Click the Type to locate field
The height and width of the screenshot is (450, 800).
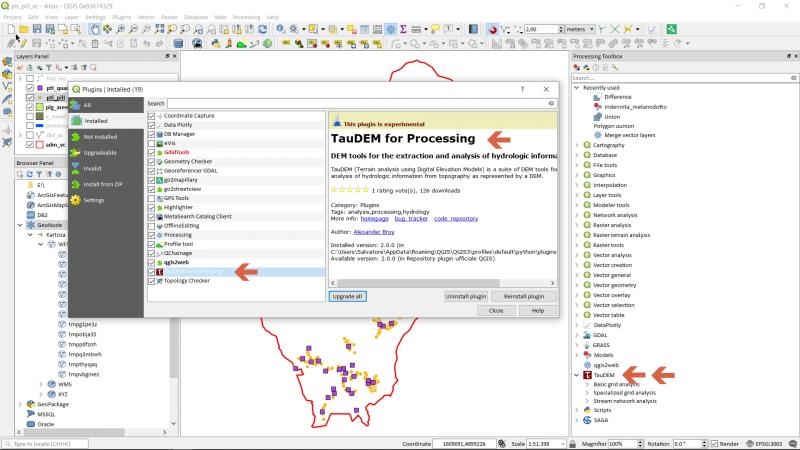pyautogui.click(x=45, y=444)
